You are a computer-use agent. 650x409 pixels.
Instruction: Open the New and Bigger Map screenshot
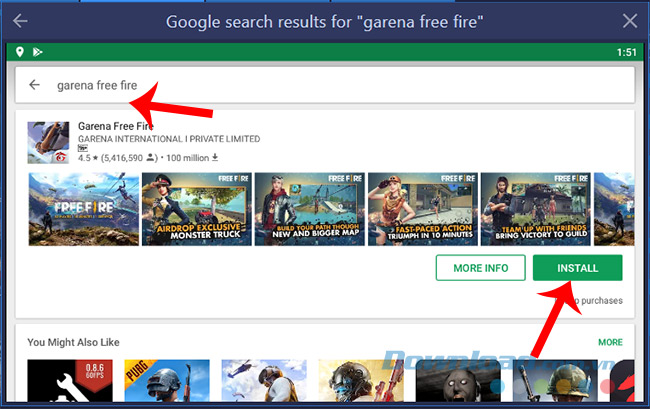(310, 209)
